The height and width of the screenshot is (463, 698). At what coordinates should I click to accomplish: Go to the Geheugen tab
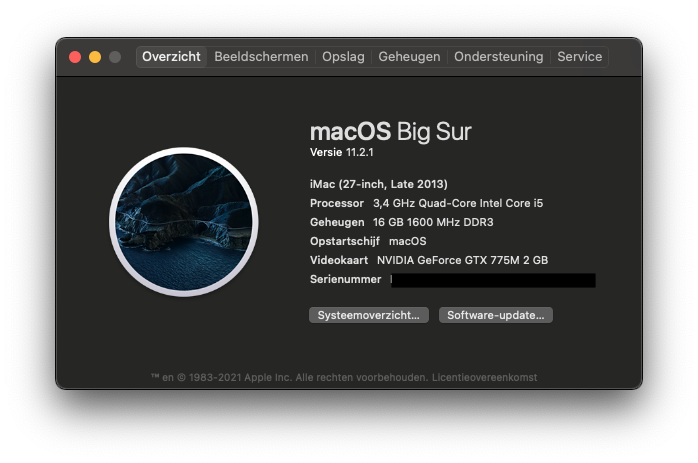pyautogui.click(x=409, y=57)
